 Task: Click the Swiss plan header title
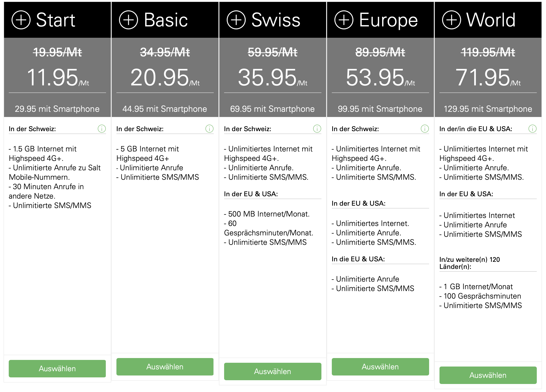click(x=276, y=20)
